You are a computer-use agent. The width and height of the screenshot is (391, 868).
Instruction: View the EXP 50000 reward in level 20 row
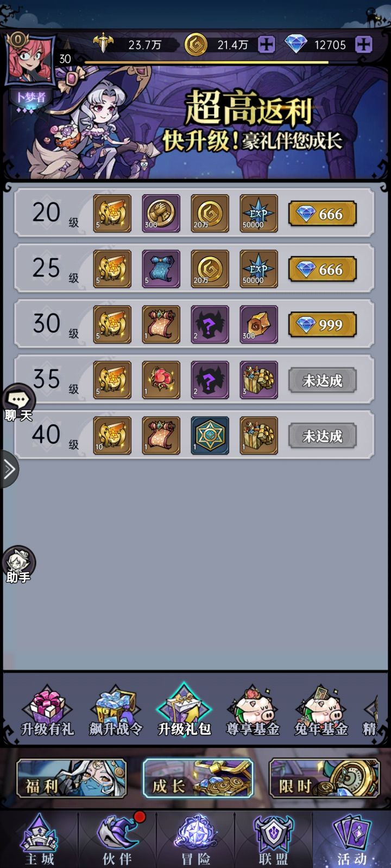click(x=259, y=213)
